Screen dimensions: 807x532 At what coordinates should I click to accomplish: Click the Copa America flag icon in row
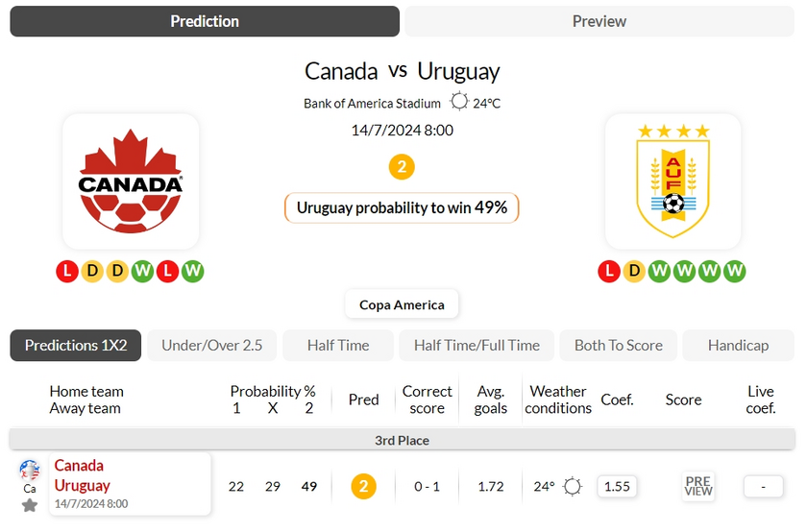(x=30, y=470)
